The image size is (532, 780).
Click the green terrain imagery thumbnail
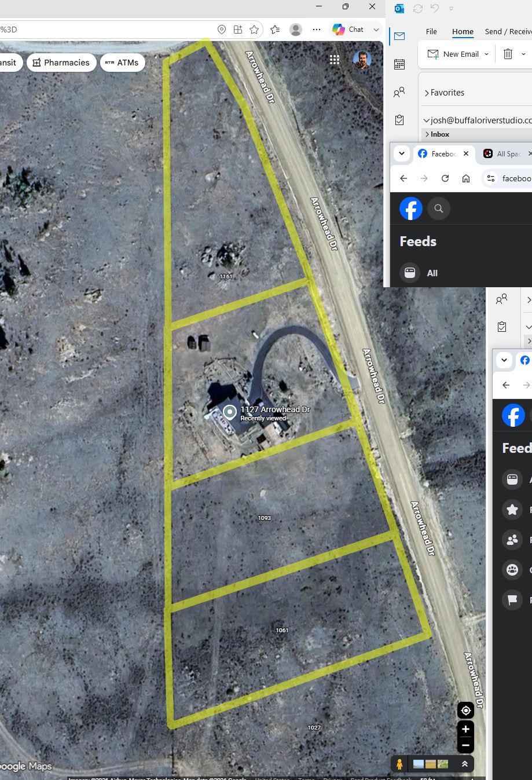pos(443,764)
